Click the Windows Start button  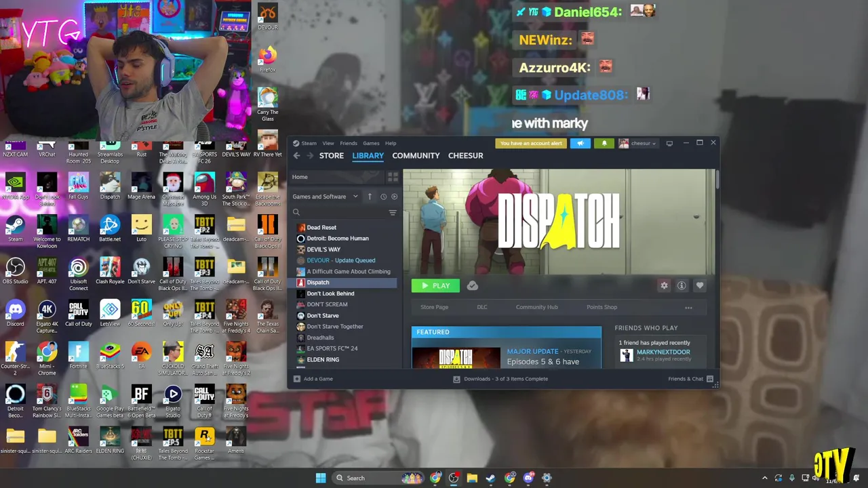(x=321, y=479)
